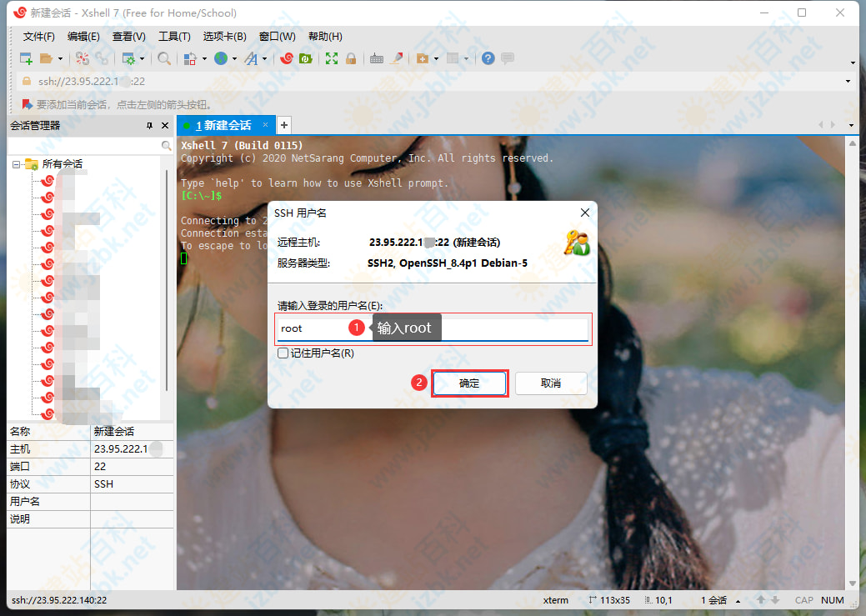
Task: Click the Font letter A icon
Action: click(251, 58)
